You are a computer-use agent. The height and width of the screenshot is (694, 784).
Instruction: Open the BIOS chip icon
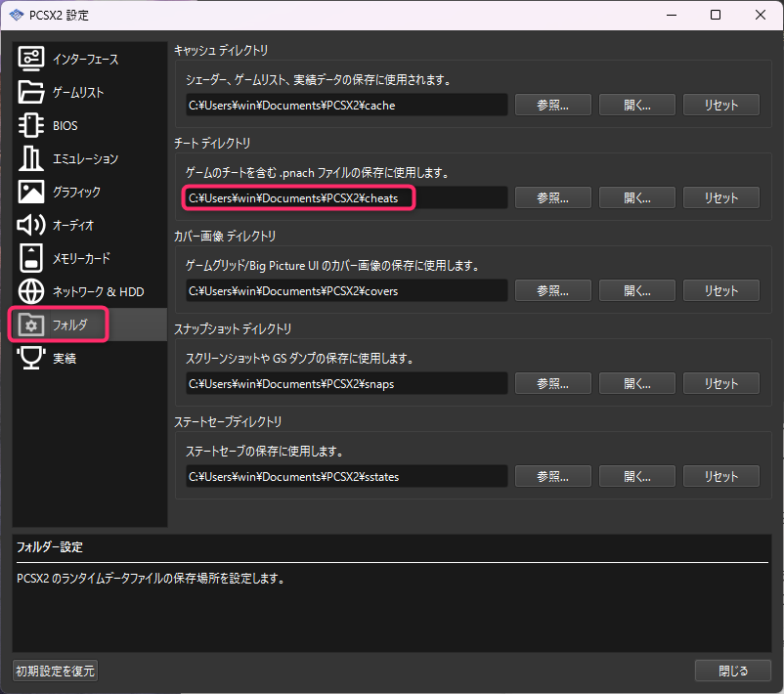(x=31, y=125)
